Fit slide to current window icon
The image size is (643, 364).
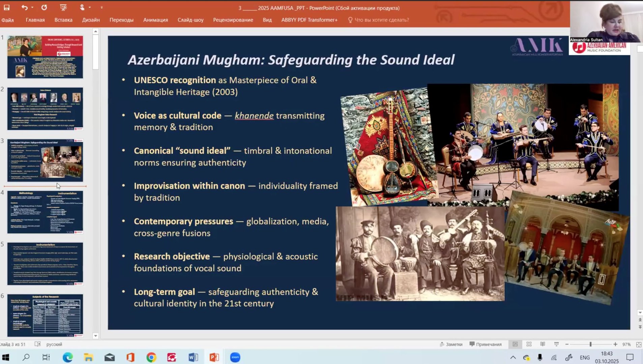pyautogui.click(x=638, y=344)
